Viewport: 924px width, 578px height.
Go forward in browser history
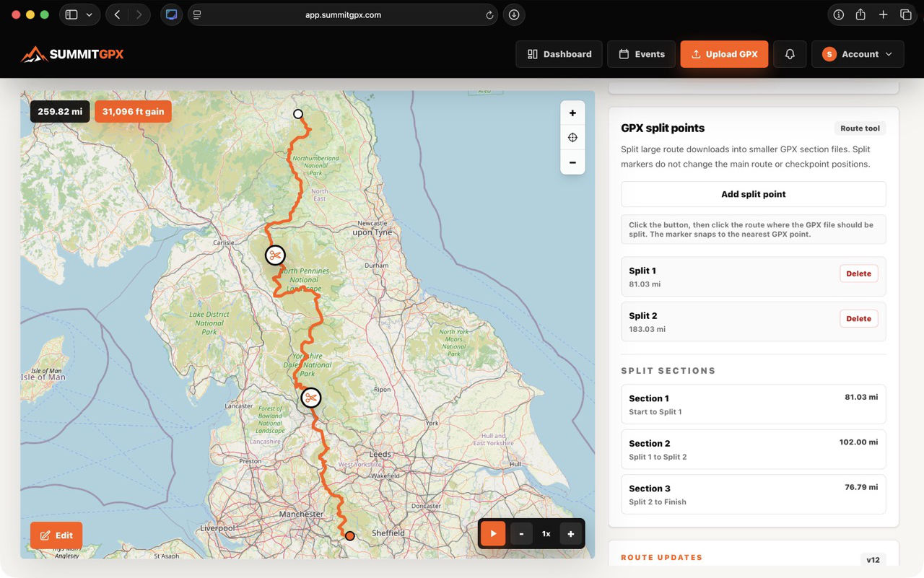[x=139, y=14]
